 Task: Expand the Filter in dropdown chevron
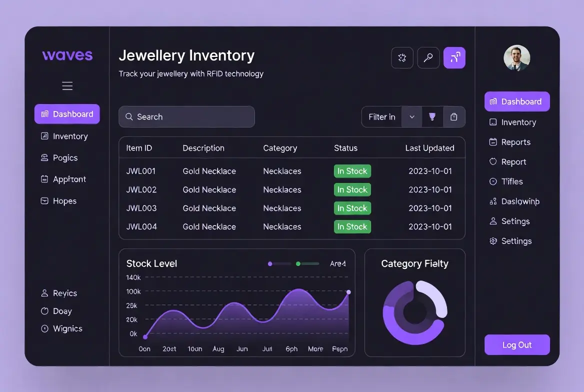click(x=412, y=117)
